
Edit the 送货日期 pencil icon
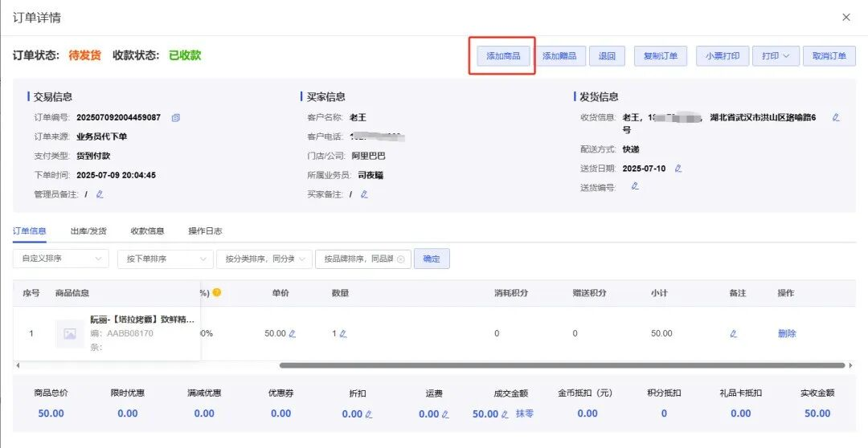tap(678, 168)
